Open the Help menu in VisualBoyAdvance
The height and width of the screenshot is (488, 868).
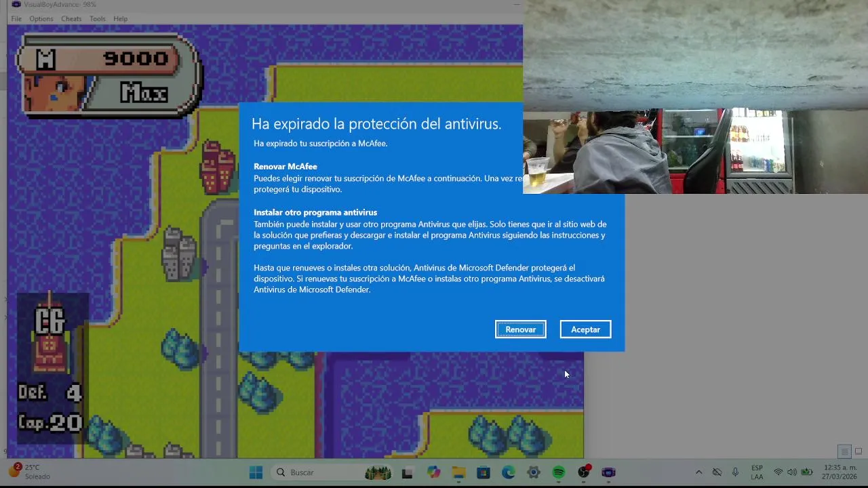[120, 19]
